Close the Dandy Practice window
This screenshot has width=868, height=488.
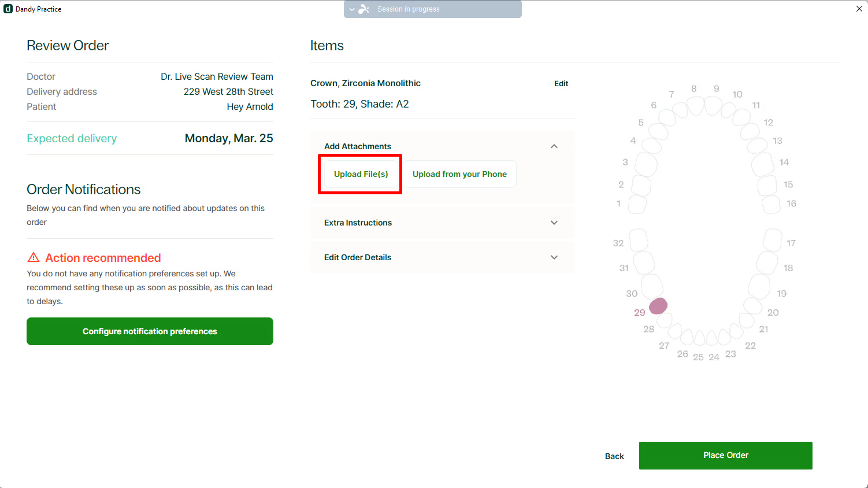[859, 9]
